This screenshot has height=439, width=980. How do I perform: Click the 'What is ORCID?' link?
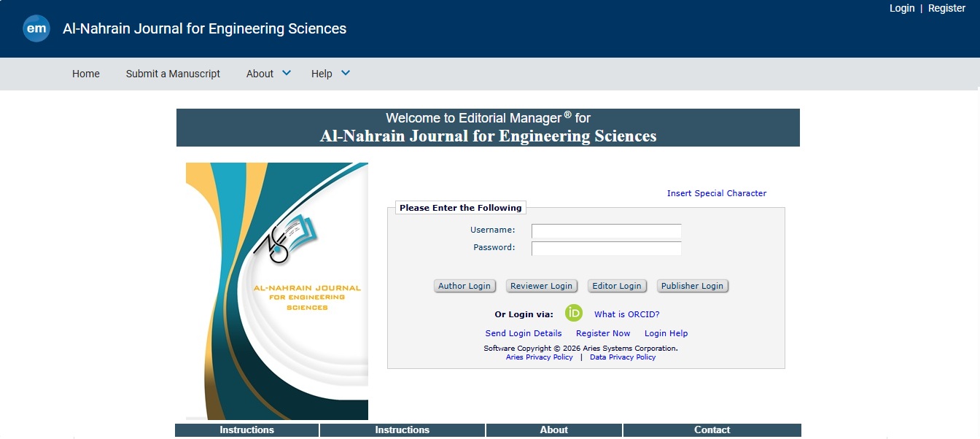[x=626, y=314]
